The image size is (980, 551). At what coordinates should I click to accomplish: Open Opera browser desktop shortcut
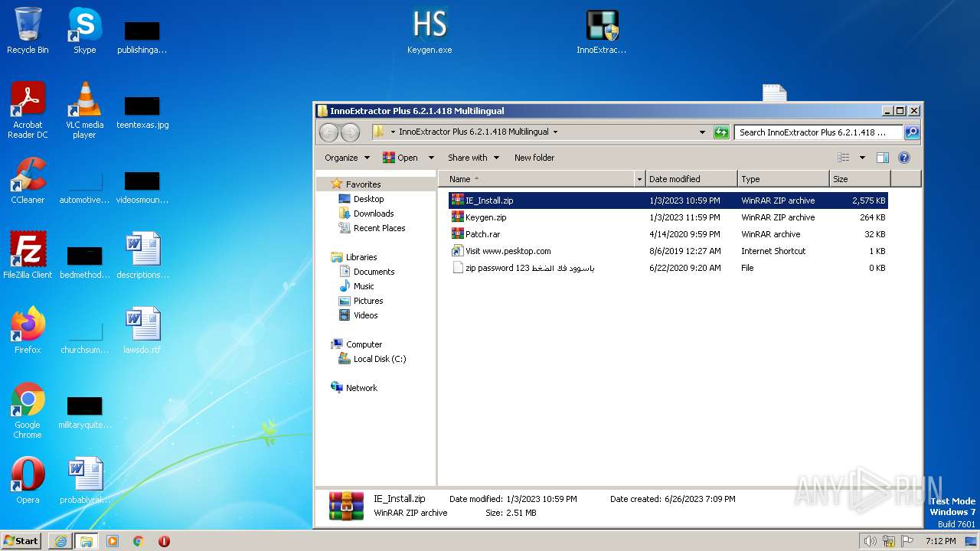(x=28, y=481)
